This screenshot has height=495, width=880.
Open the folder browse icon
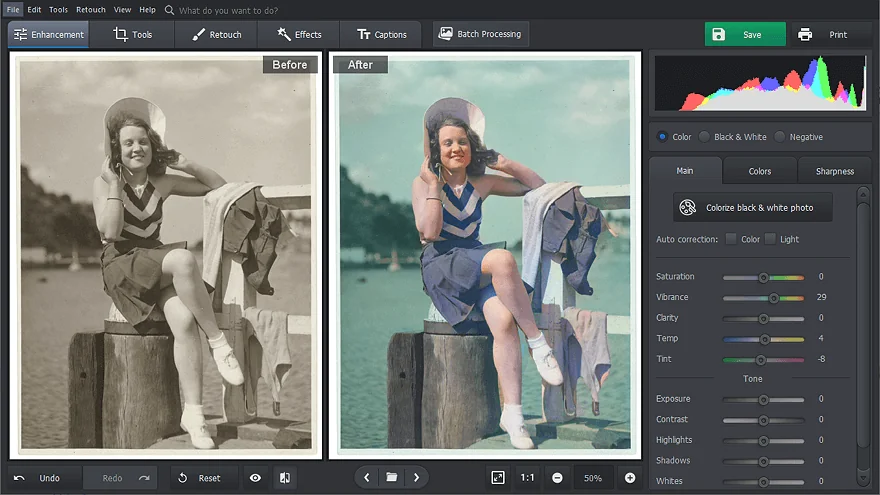tap(392, 478)
